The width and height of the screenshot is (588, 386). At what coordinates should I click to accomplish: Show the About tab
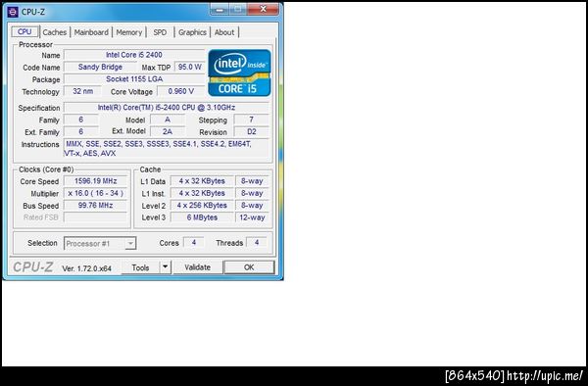[x=224, y=32]
